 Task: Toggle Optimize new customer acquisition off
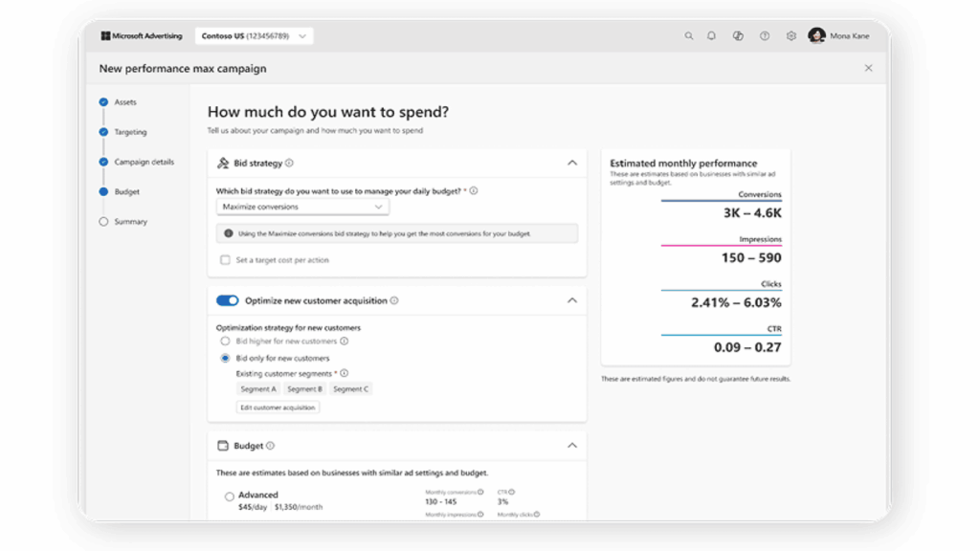226,299
